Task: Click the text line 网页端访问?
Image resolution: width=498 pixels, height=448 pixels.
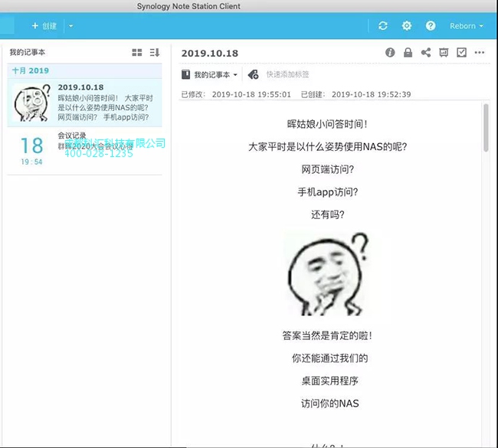Action: click(327, 169)
